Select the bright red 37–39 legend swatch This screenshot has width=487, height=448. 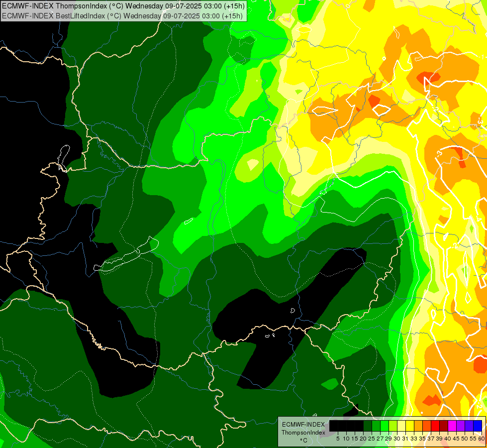click(435, 426)
